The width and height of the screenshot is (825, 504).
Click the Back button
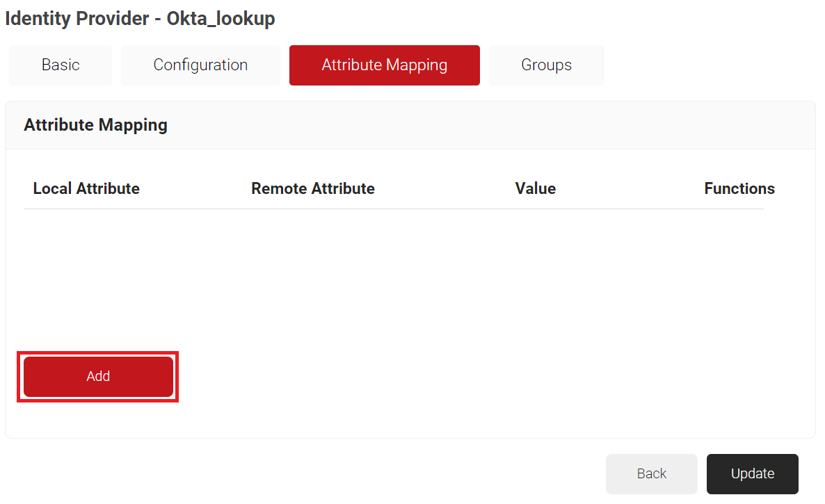click(x=651, y=474)
